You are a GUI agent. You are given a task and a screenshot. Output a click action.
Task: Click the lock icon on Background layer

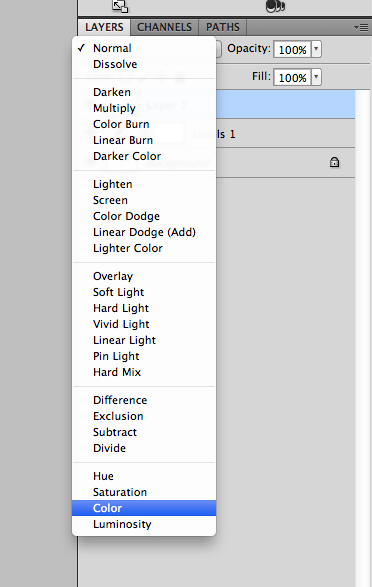[334, 162]
